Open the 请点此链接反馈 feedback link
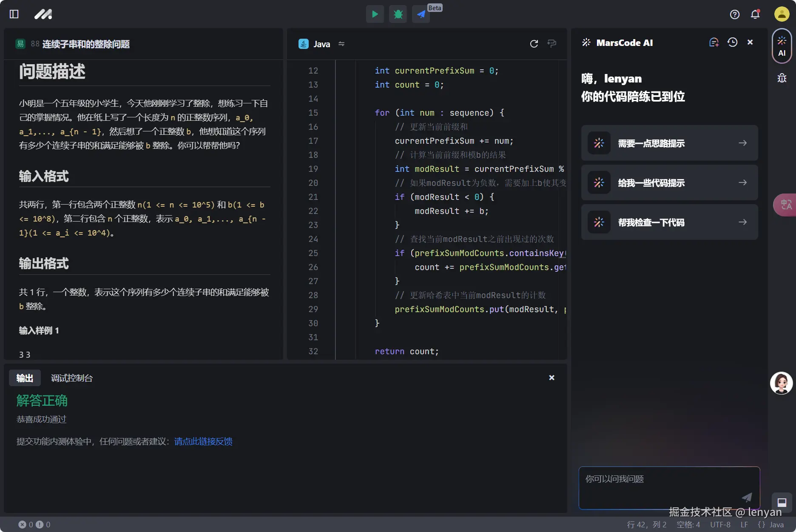This screenshot has width=796, height=532. (x=203, y=441)
